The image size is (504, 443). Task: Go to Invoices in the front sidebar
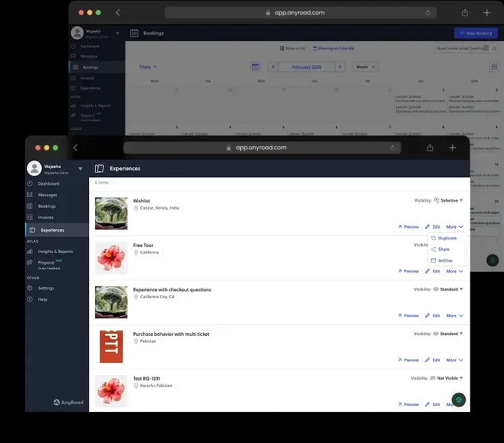[46, 217]
